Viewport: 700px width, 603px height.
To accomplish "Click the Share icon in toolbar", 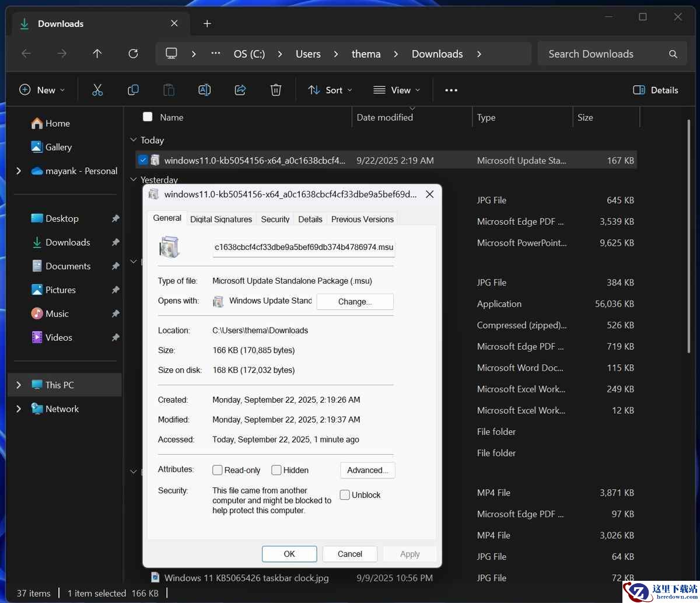I will tap(240, 90).
